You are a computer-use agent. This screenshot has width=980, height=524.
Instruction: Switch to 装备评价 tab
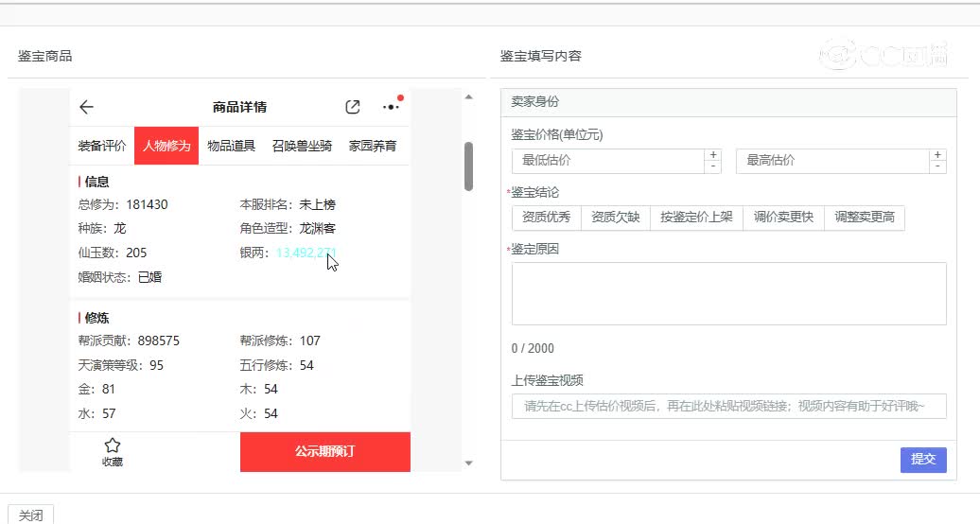(102, 146)
